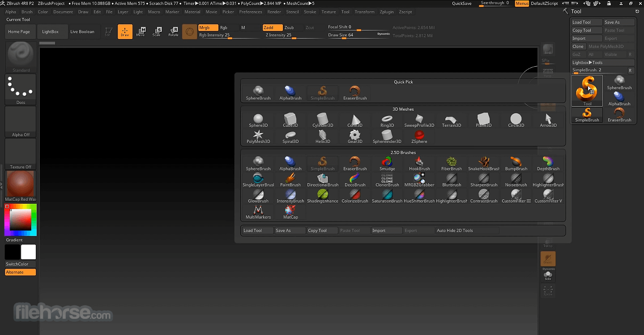
Task: Open the Document menu
Action: click(x=63, y=12)
